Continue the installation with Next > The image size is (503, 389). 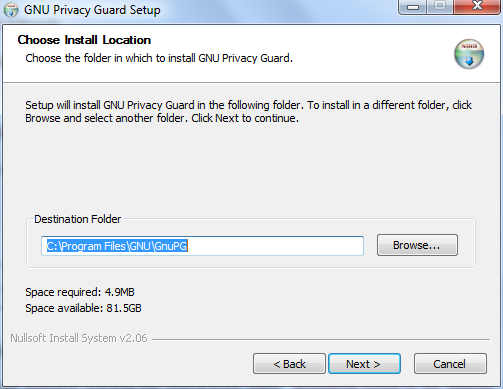coord(364,364)
